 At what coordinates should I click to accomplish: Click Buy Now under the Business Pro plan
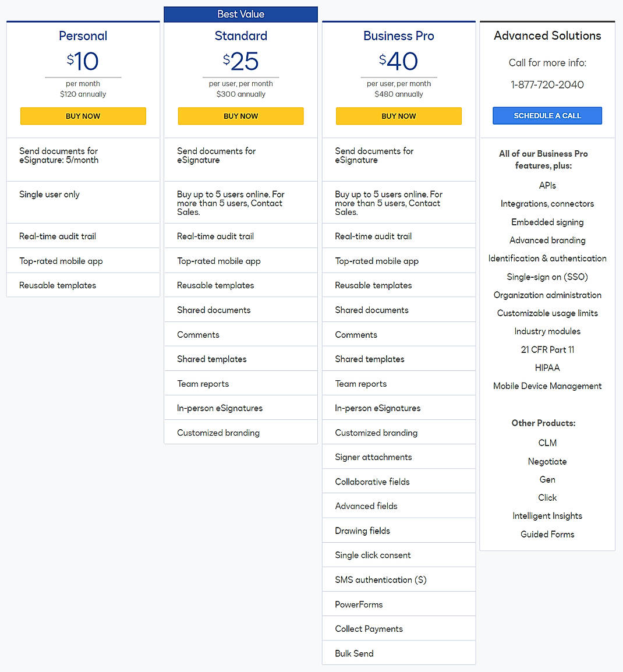398,116
